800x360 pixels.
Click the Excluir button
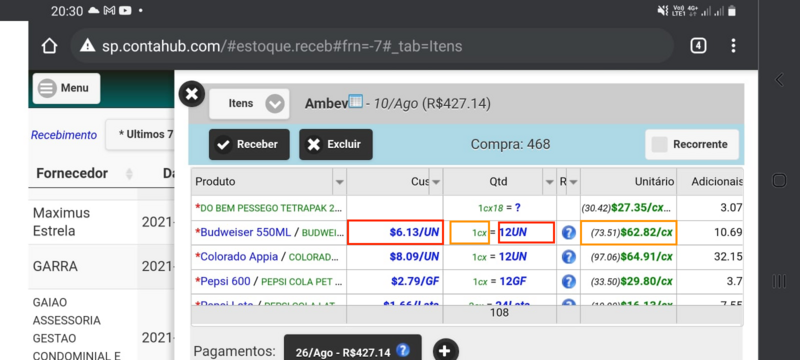click(336, 144)
